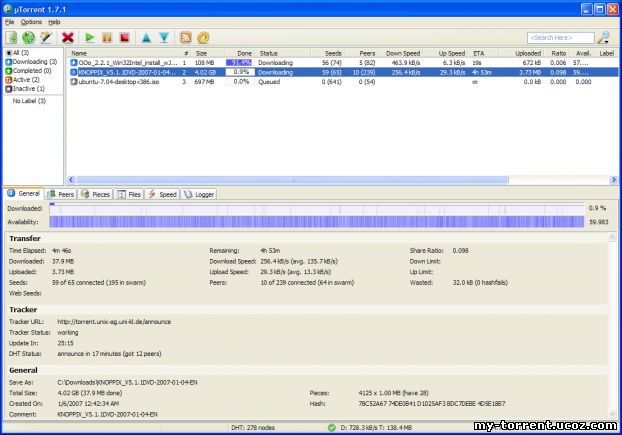
Task: Click the red Stop torrent icon
Action: tap(125, 38)
